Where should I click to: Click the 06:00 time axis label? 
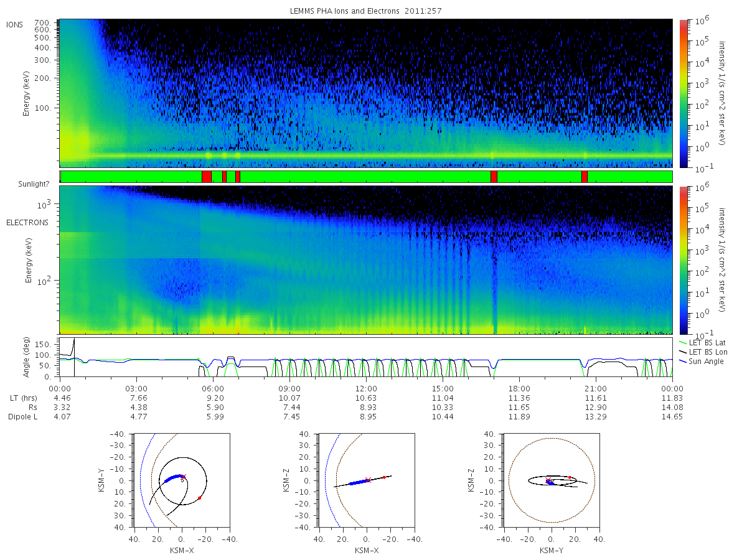tap(213, 388)
